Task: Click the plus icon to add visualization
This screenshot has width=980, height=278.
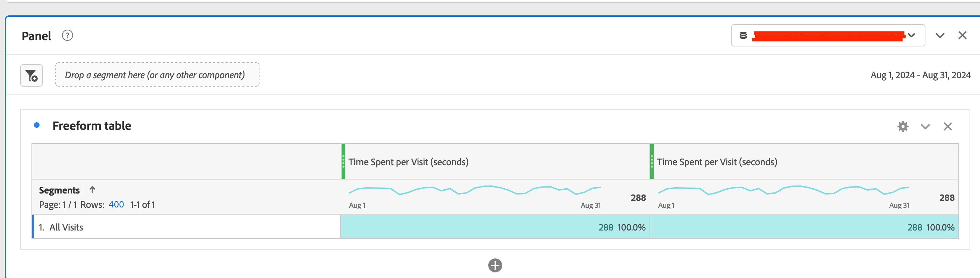Action: pos(495,265)
